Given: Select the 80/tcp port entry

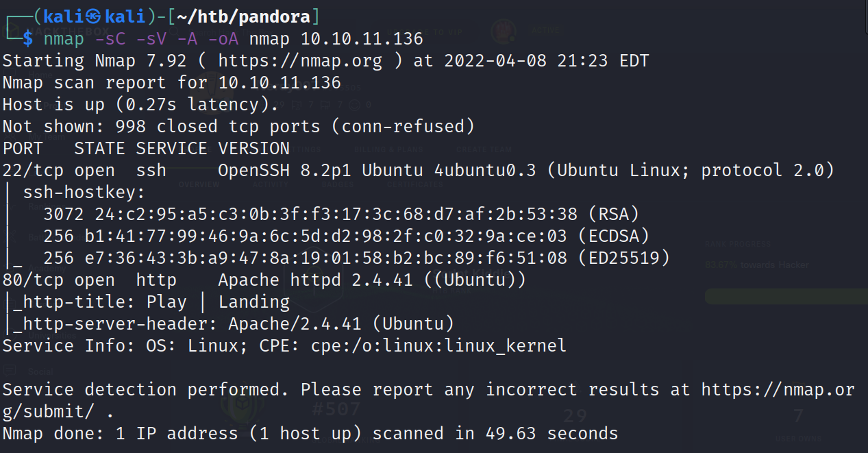Looking at the screenshot, I should pos(34,280).
